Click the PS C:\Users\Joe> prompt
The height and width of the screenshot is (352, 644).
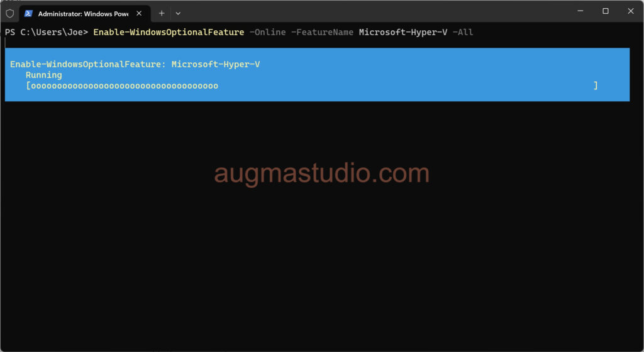(x=47, y=32)
